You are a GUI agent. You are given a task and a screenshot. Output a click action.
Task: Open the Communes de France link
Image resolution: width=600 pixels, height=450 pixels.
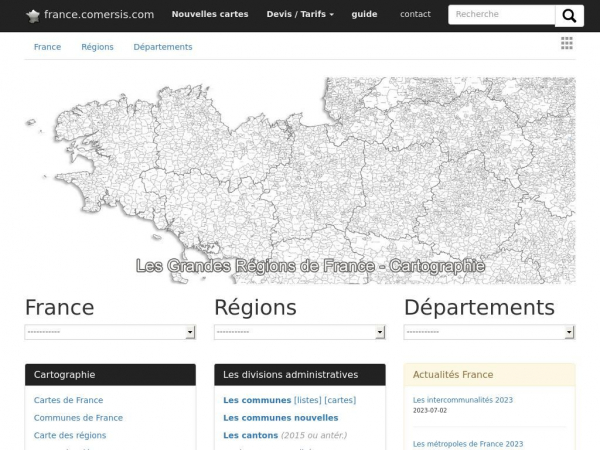[78, 418]
